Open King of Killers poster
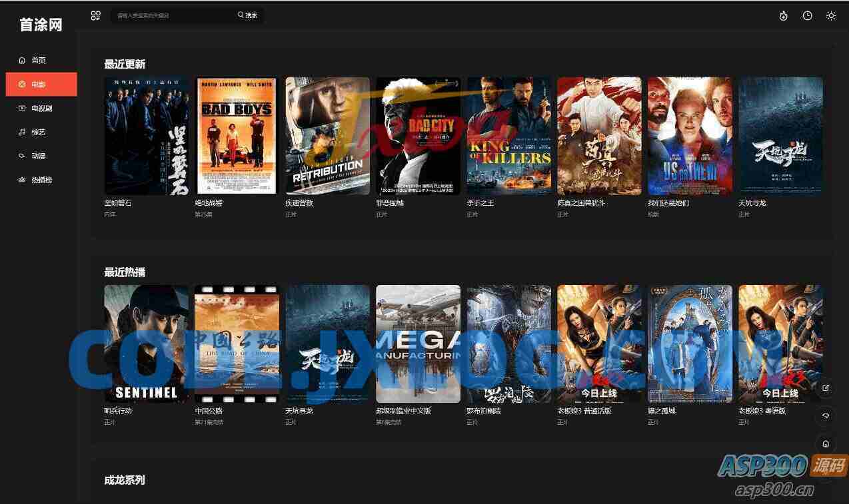The image size is (849, 504). [x=508, y=136]
